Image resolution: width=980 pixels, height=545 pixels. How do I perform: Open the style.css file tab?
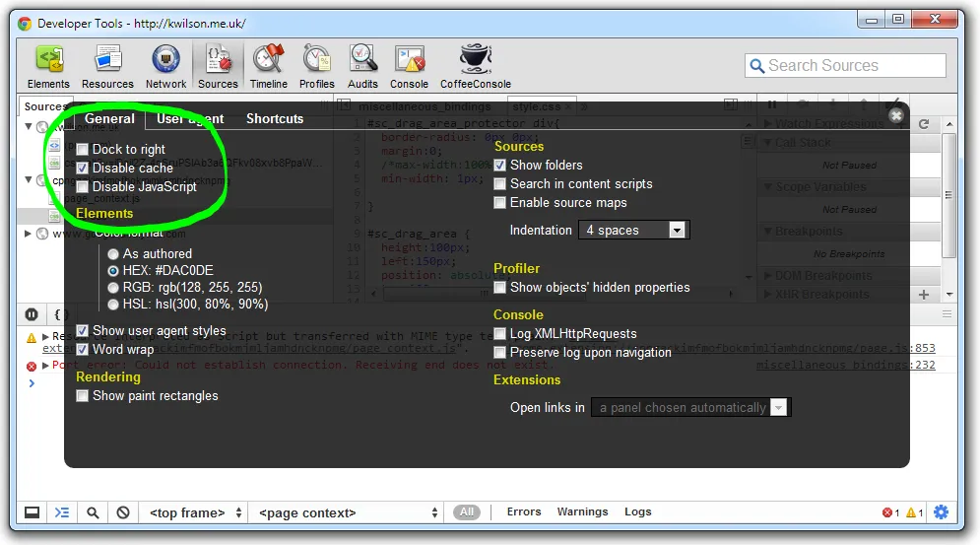pos(541,107)
